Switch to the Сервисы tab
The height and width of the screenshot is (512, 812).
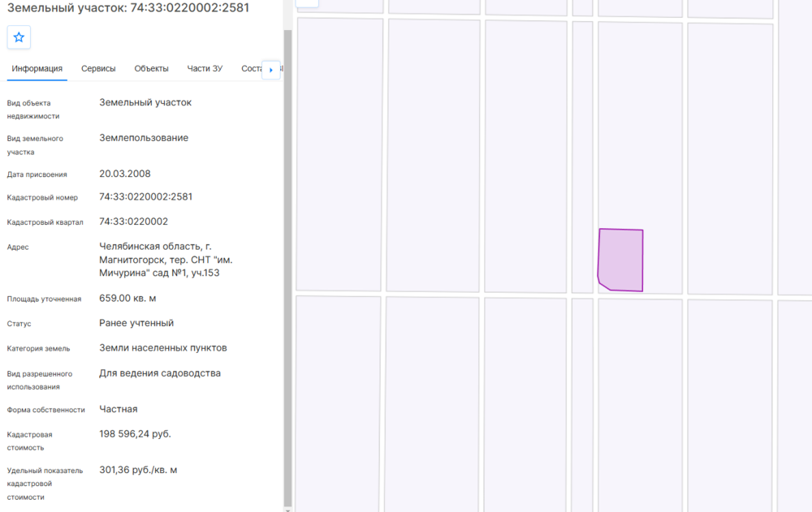[98, 69]
